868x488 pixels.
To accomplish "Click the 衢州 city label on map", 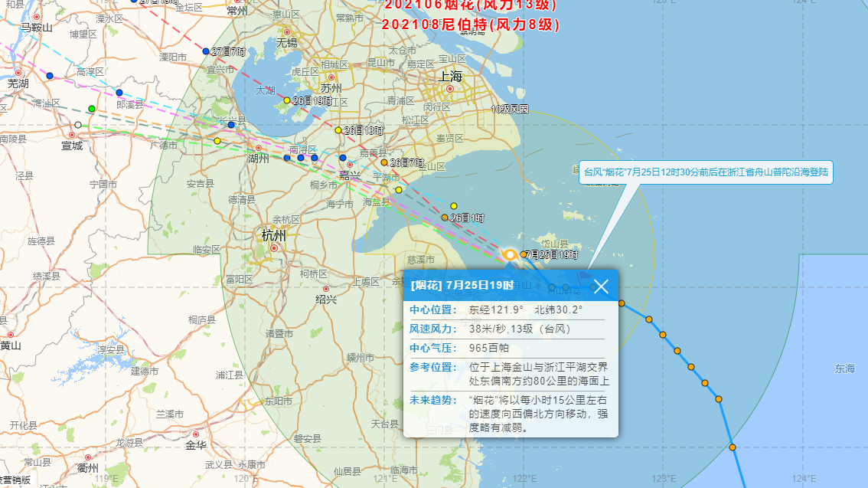I will click(87, 468).
